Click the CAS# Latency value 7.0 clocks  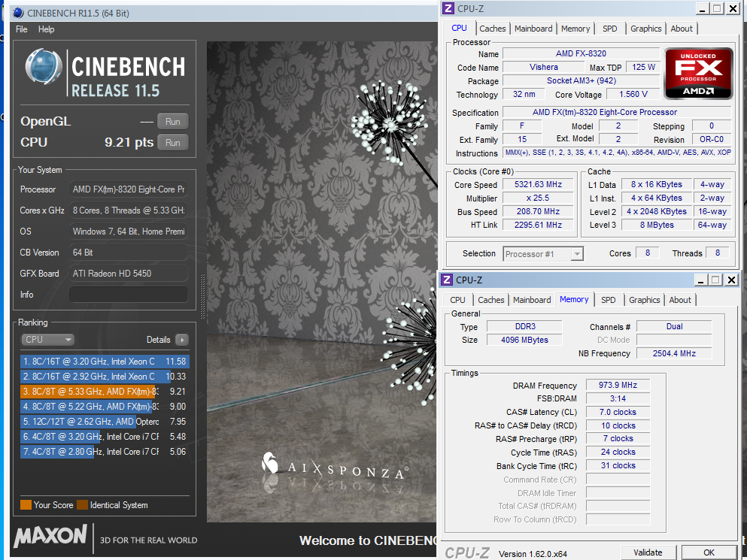click(618, 412)
